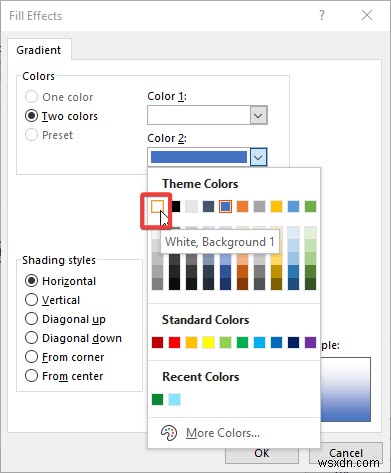
Task: Pick orange in Standard Colors
Action: tap(191, 342)
